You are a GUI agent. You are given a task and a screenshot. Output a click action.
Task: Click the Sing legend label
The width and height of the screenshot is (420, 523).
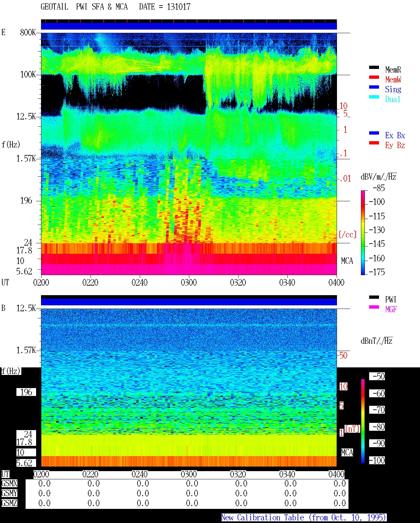pos(393,89)
